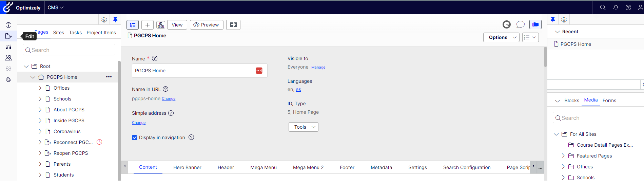This screenshot has height=184, width=644.
Task: Open the CMS product switcher dropdown
Action: pyautogui.click(x=55, y=7)
